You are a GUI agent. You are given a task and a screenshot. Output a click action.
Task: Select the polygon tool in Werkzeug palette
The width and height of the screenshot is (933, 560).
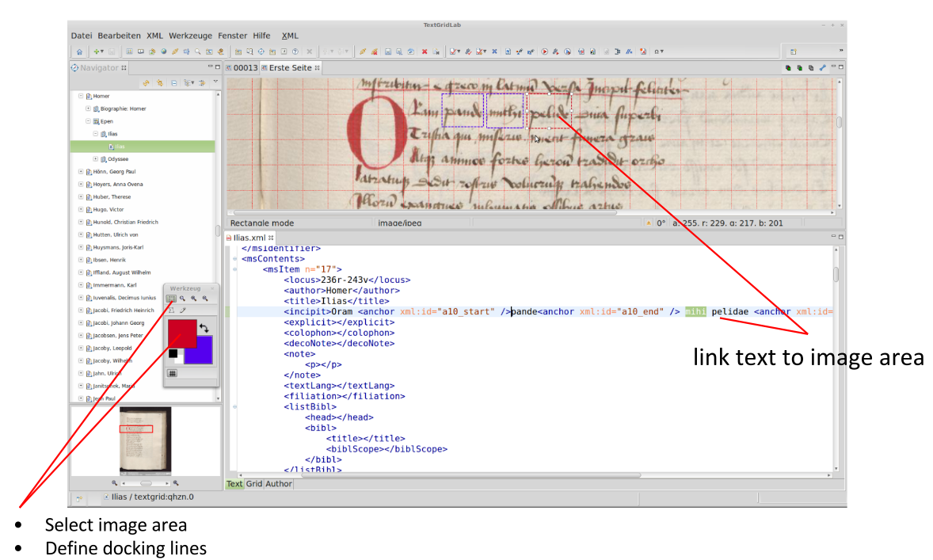(171, 310)
